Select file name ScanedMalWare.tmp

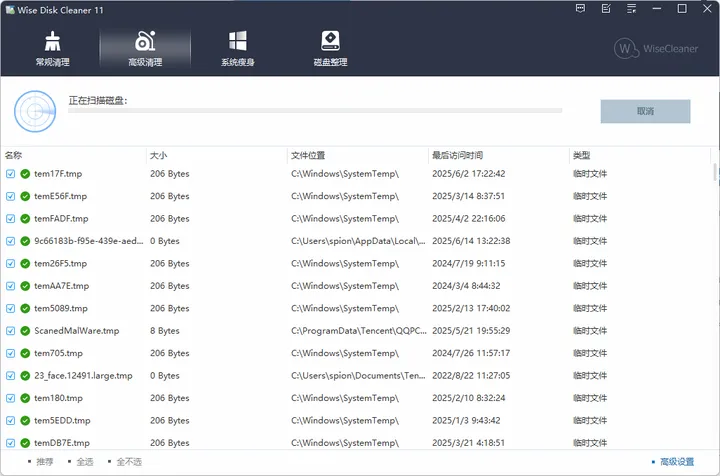[x=77, y=330]
